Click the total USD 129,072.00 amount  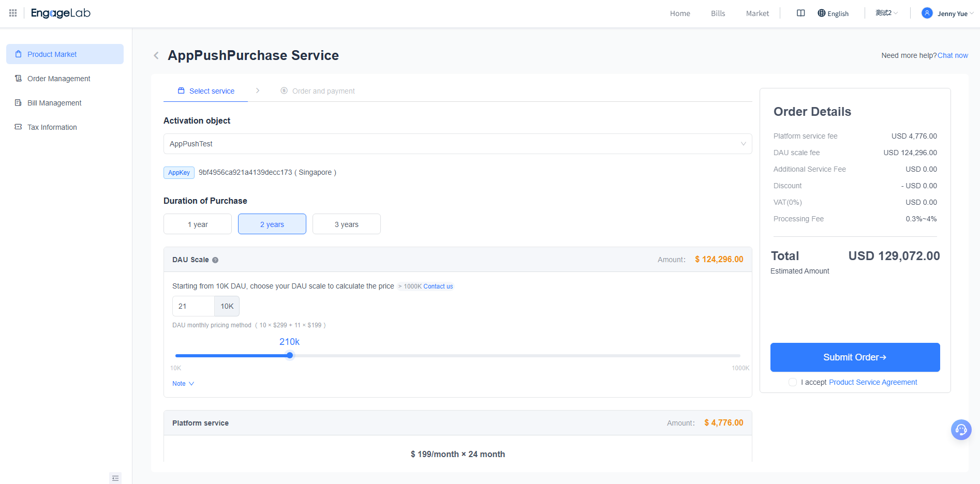tap(894, 256)
